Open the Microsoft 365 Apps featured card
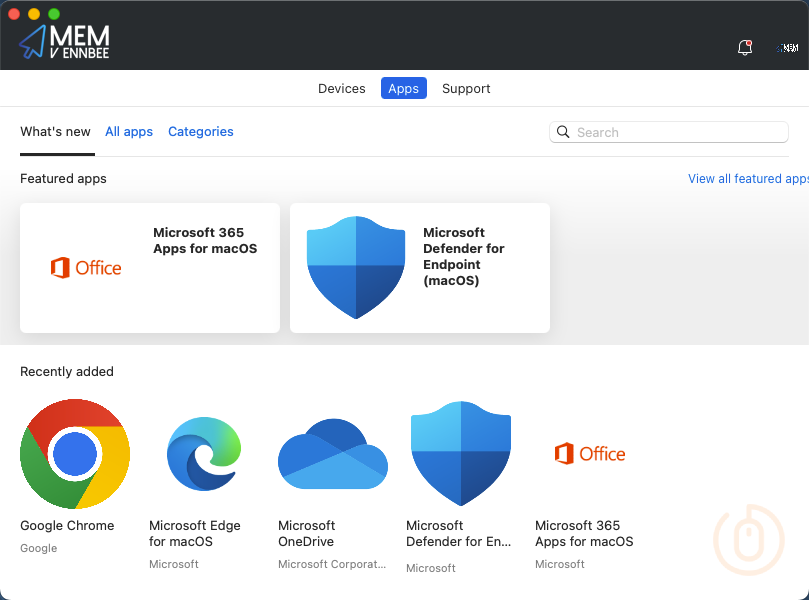The width and height of the screenshot is (809, 600). [149, 268]
